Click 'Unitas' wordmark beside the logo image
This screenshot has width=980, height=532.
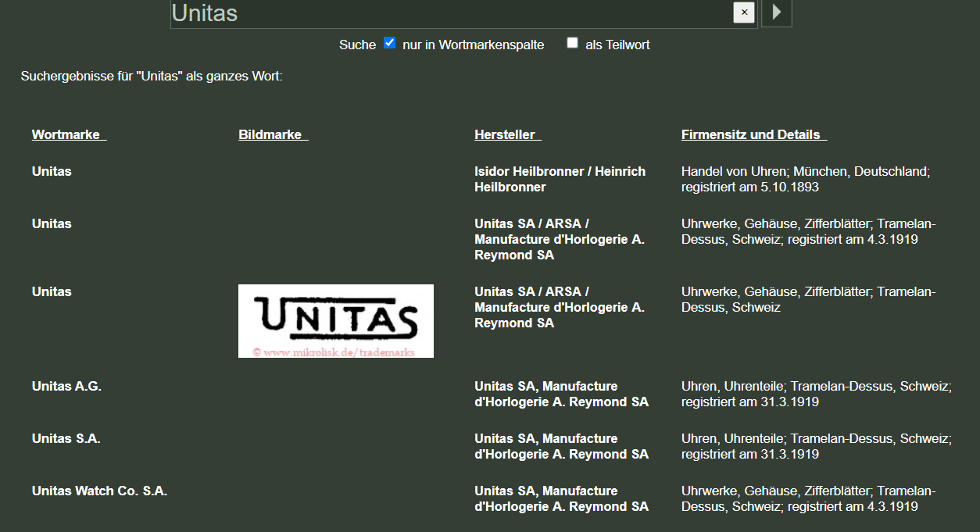52,291
